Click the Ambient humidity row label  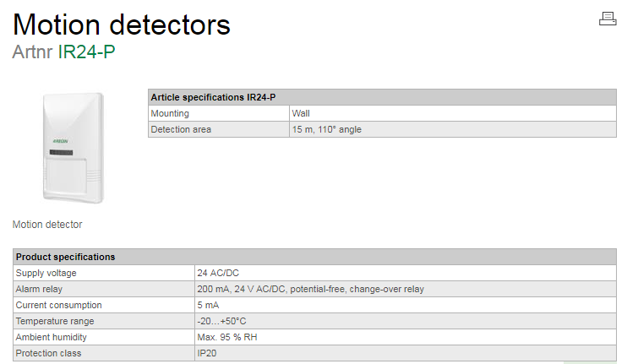pos(52,337)
